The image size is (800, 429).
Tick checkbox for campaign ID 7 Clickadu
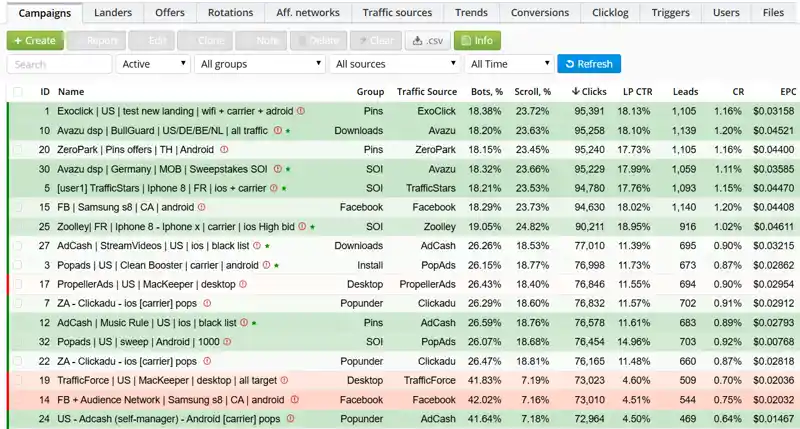pyautogui.click(x=18, y=303)
